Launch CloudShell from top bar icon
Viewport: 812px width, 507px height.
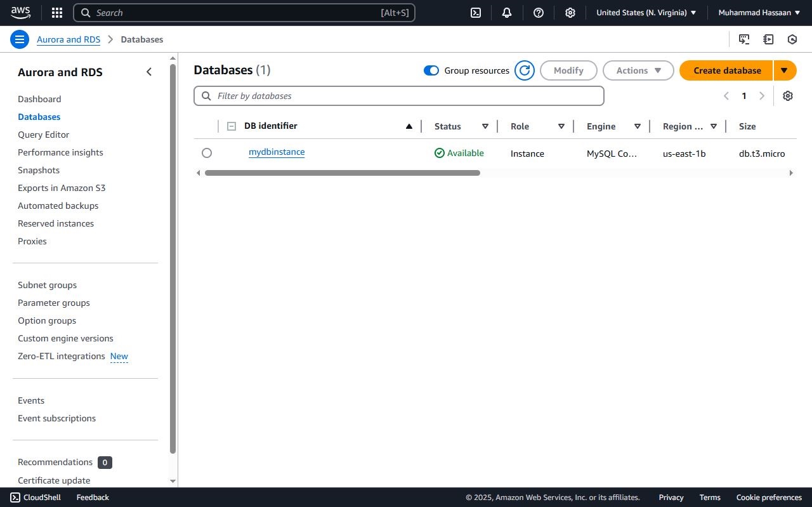click(476, 13)
